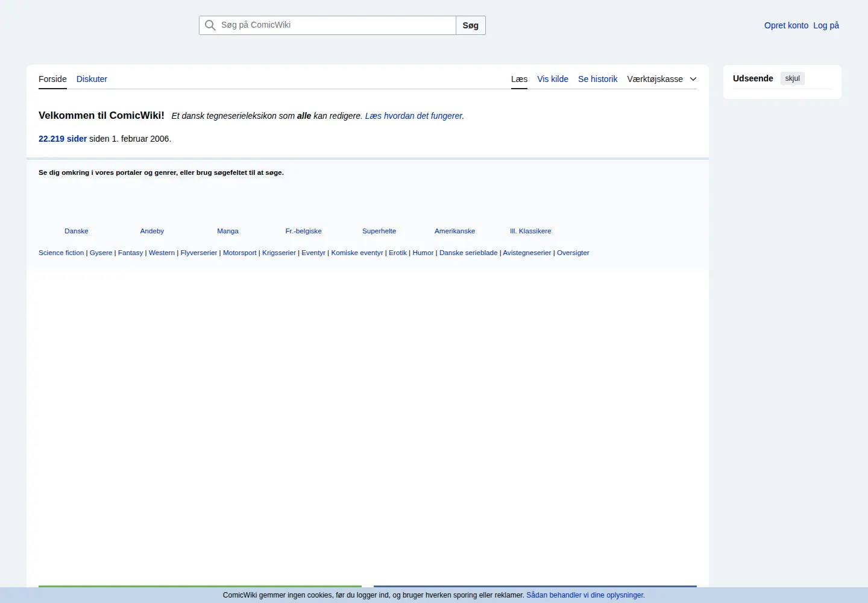Click the magnifier icon in search field
Viewport: 868px width, 603px height.
click(x=210, y=25)
